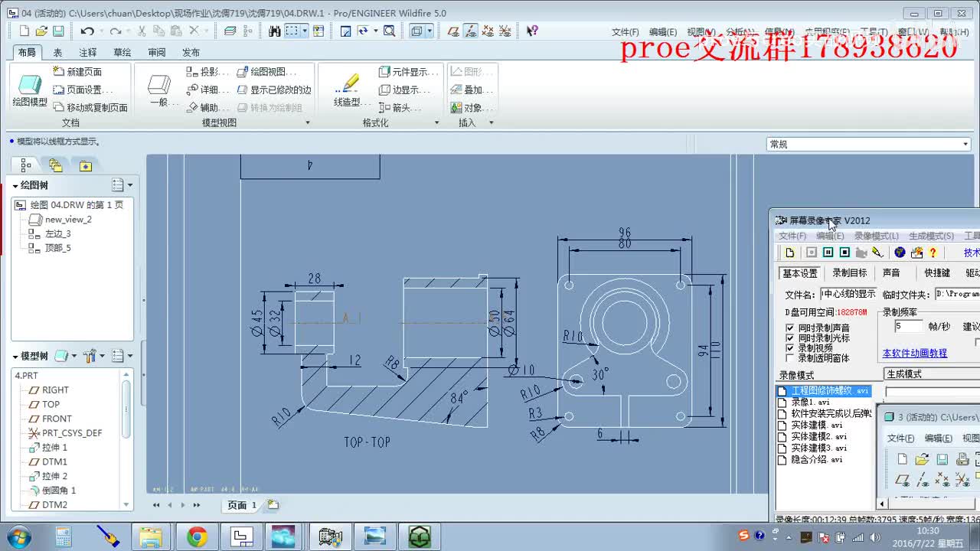Viewport: 980px width, 551px height.
Task: Open the 发布 ribbon tab
Action: 191,52
